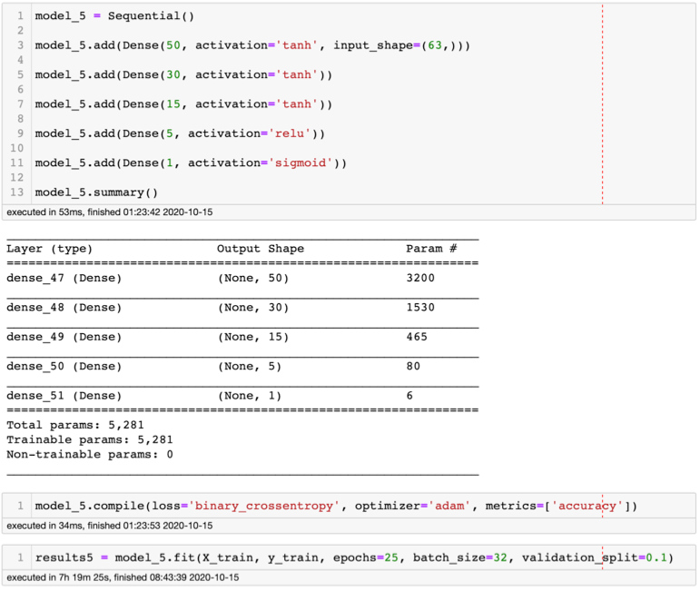The height and width of the screenshot is (591, 700).
Task: Click param count '1530'
Action: 420,308
